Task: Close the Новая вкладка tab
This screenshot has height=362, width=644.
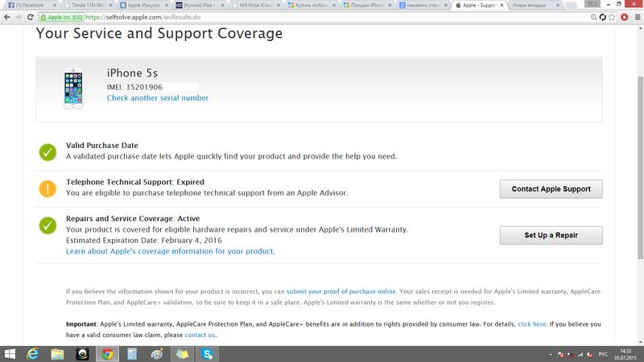Action: coord(557,6)
